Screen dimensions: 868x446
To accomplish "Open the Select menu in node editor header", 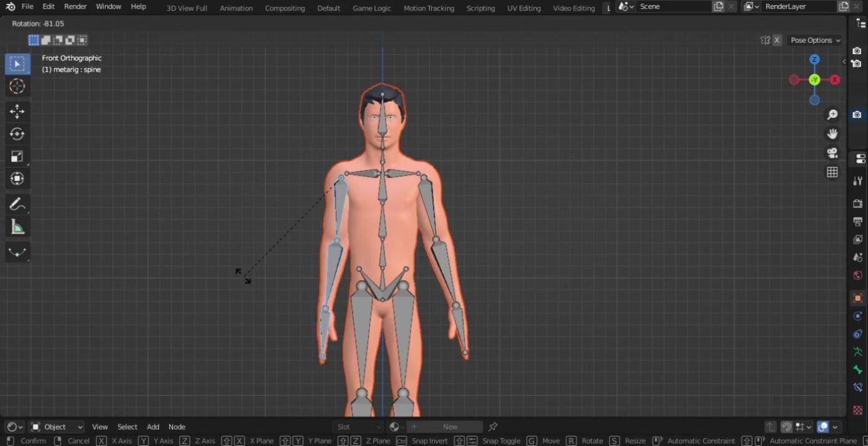I will coord(127,427).
